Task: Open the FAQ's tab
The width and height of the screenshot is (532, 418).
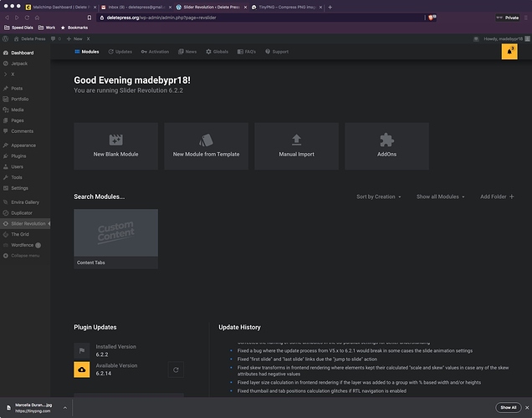Action: (x=248, y=52)
